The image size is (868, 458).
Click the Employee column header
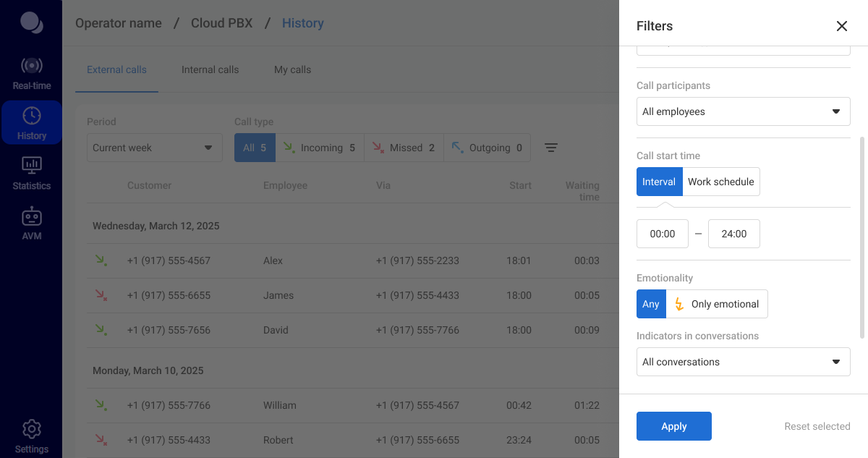point(285,185)
